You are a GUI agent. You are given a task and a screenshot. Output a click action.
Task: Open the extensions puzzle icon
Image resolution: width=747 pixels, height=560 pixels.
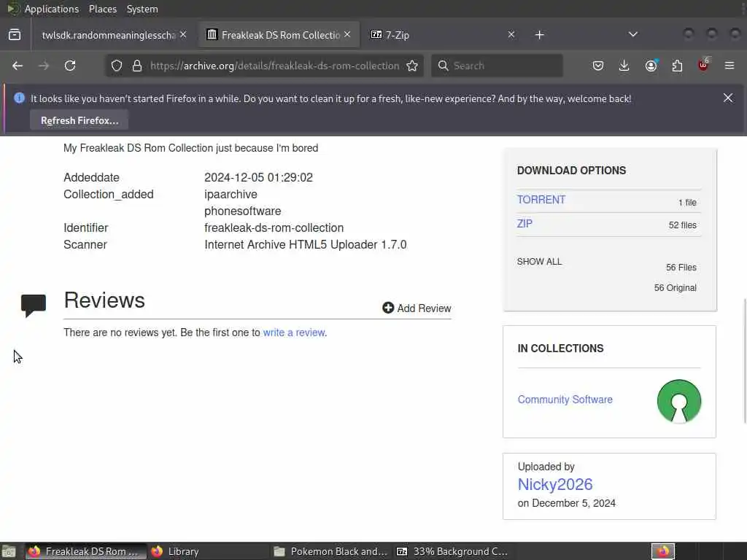[677, 66]
